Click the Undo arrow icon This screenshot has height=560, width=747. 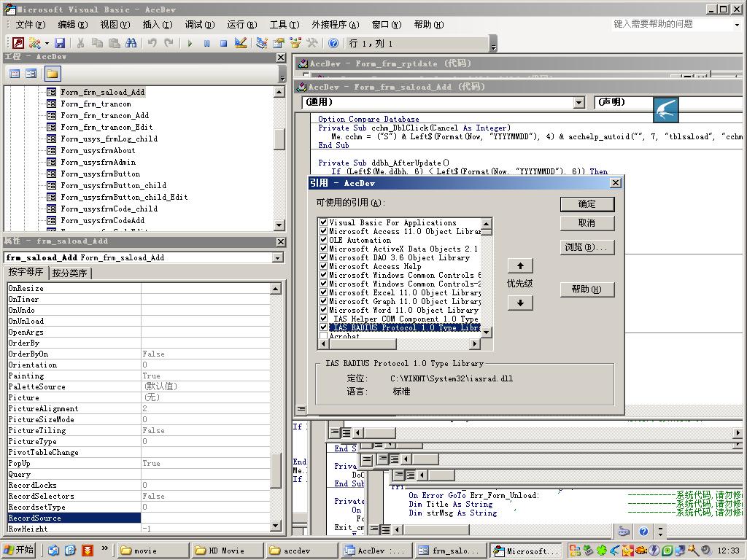[x=152, y=43]
